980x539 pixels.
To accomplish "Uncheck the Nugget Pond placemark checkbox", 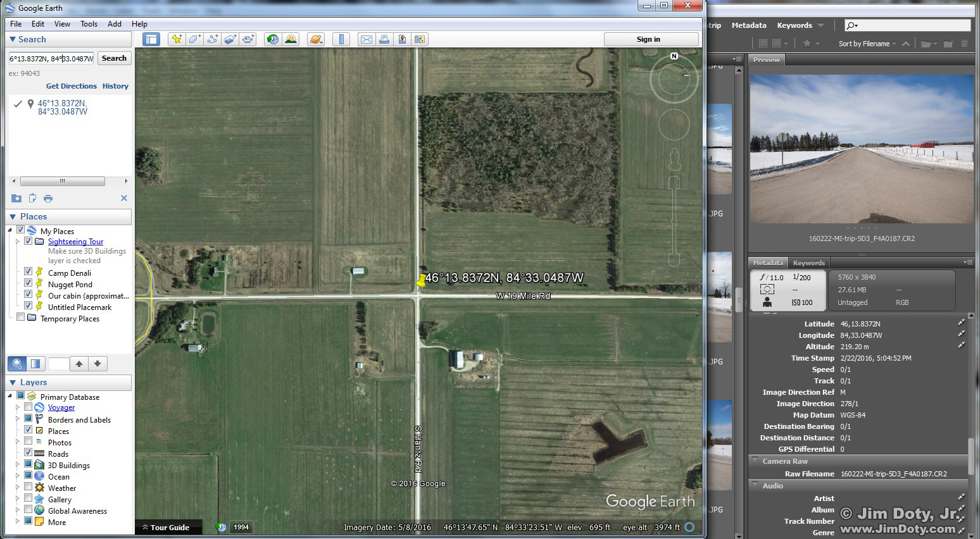I will [x=28, y=283].
